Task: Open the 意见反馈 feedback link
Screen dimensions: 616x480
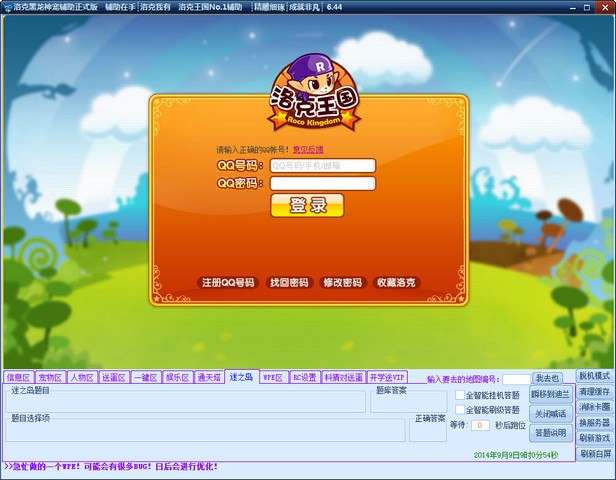Action: (x=308, y=150)
